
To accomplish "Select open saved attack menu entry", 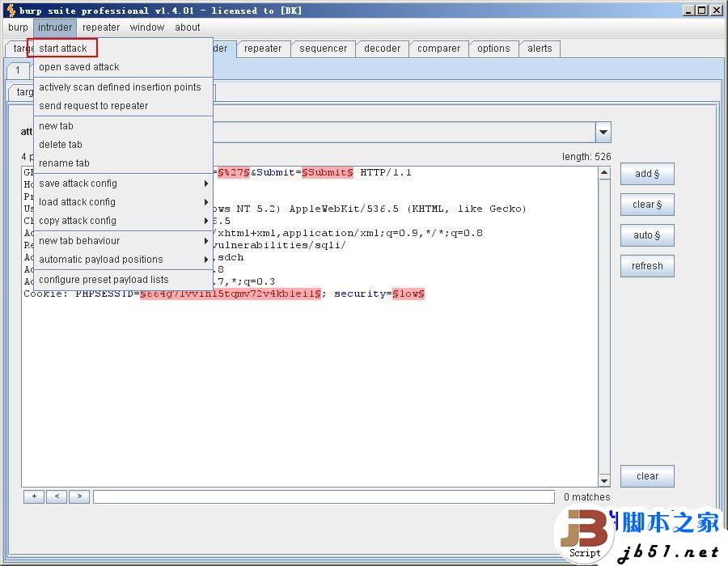I will 79,67.
